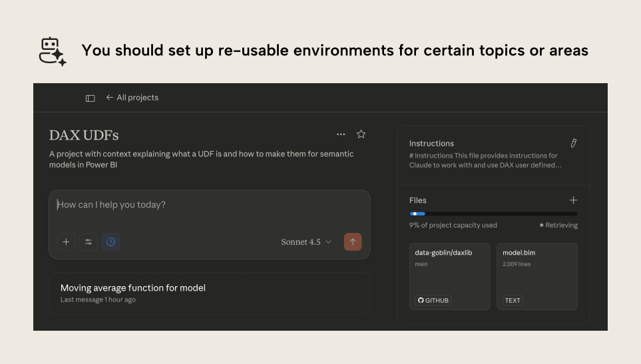Click the project capacity progress bar
Viewport: 641px width, 364px height.
click(x=493, y=214)
